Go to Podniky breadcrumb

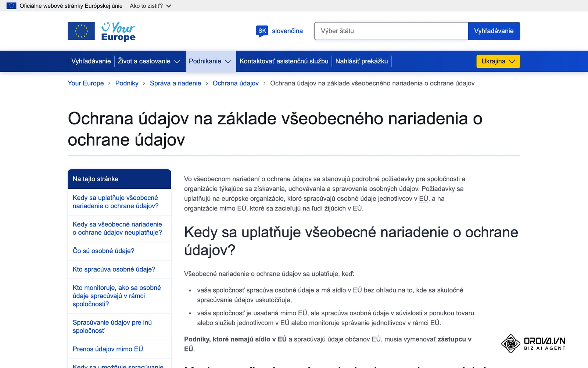pyautogui.click(x=127, y=83)
